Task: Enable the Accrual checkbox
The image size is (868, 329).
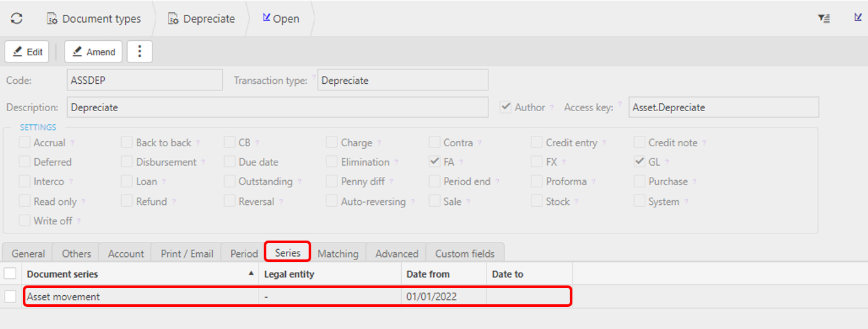Action: tap(24, 142)
